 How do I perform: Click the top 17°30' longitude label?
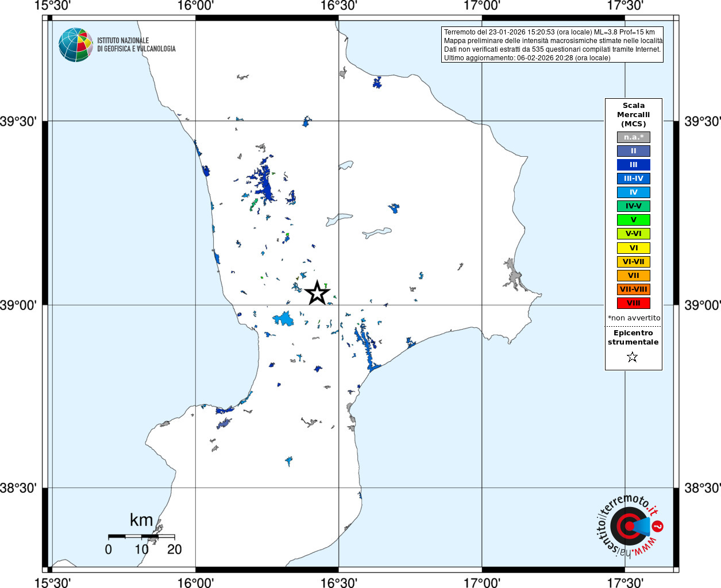coord(624,6)
